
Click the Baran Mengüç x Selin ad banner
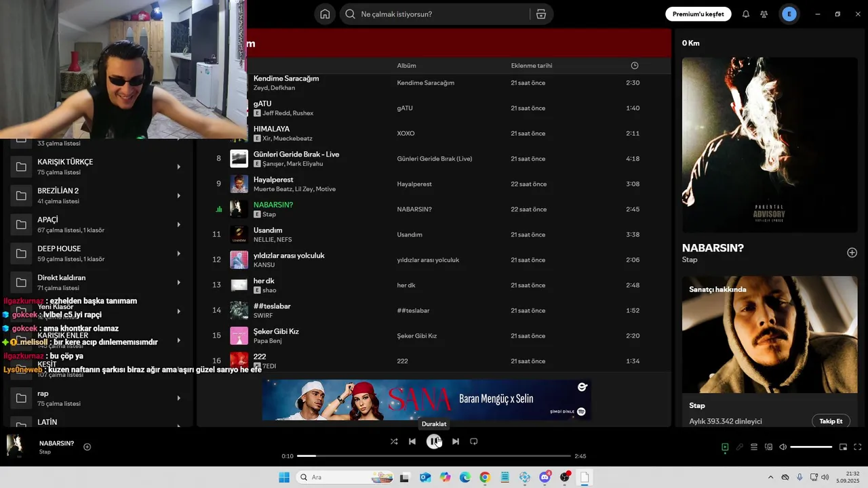[x=427, y=400]
